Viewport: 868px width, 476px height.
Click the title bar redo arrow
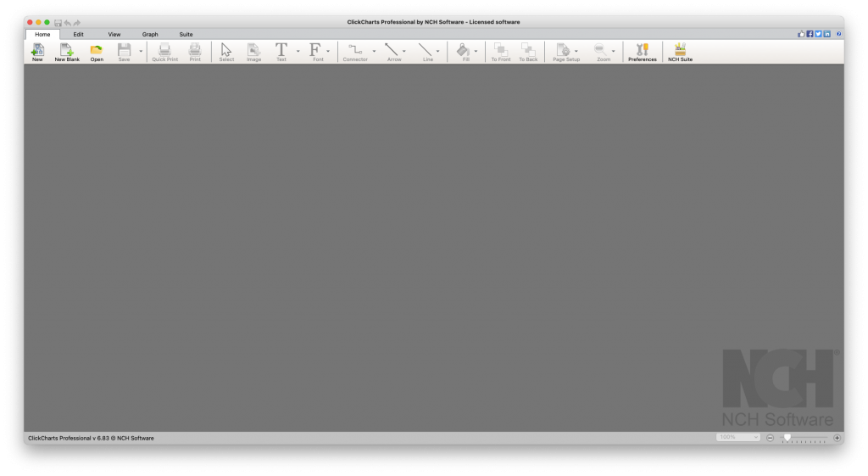click(x=77, y=23)
